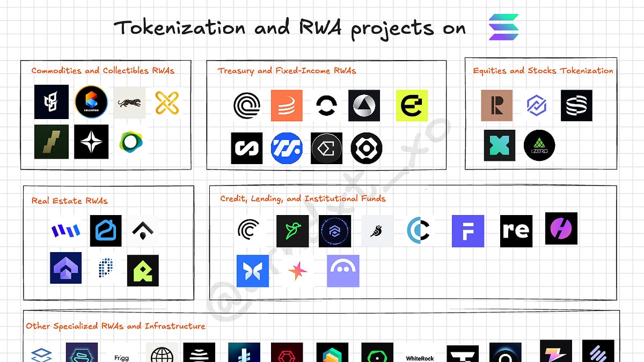Image resolution: width=644 pixels, height=362 pixels.
Task: Click the blue house logo on black
Action: [105, 231]
